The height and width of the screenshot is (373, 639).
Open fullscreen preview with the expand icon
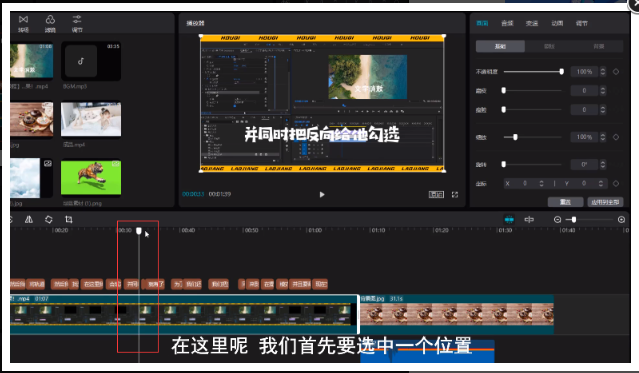tap(455, 194)
